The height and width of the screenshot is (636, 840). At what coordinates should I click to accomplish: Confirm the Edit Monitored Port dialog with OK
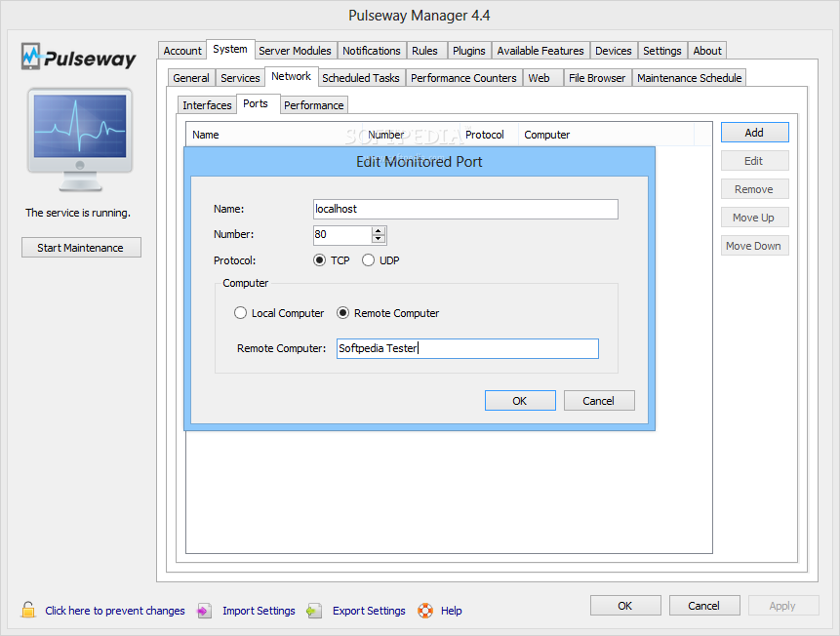point(520,401)
